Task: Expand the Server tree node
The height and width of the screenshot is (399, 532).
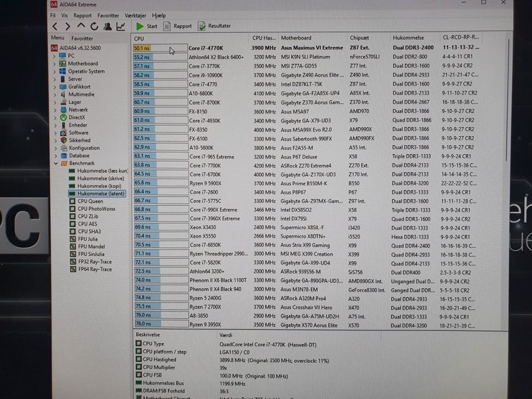Action: 54,79
